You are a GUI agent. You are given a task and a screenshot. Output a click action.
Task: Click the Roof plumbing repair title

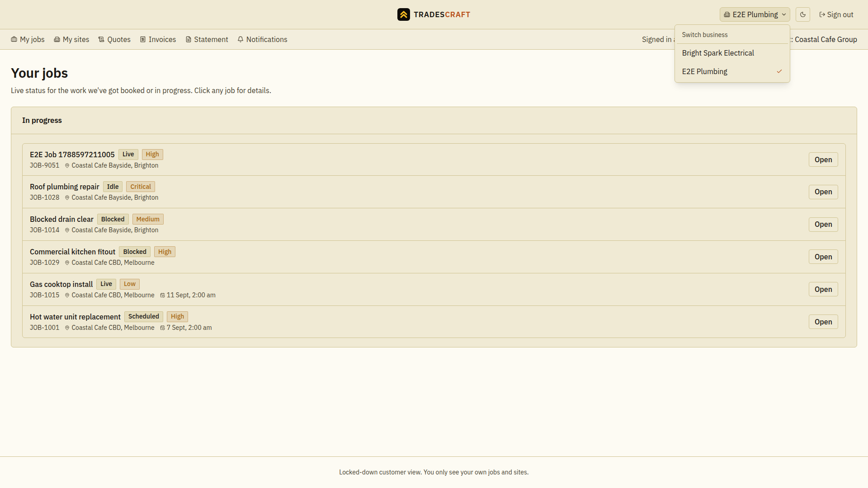pos(65,187)
